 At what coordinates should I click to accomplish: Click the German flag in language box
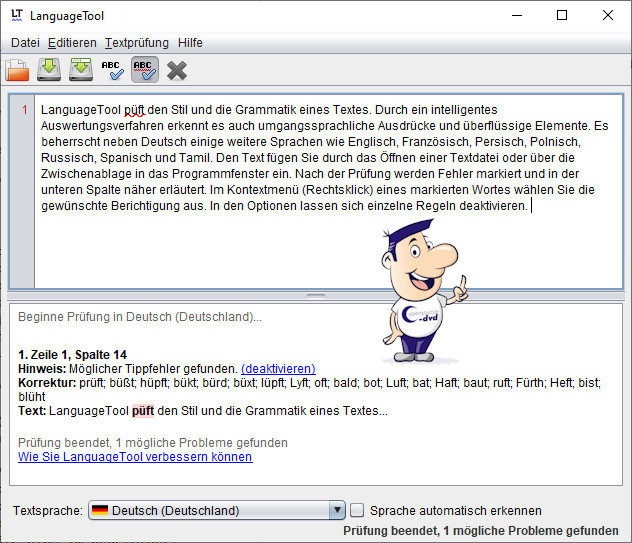click(100, 511)
